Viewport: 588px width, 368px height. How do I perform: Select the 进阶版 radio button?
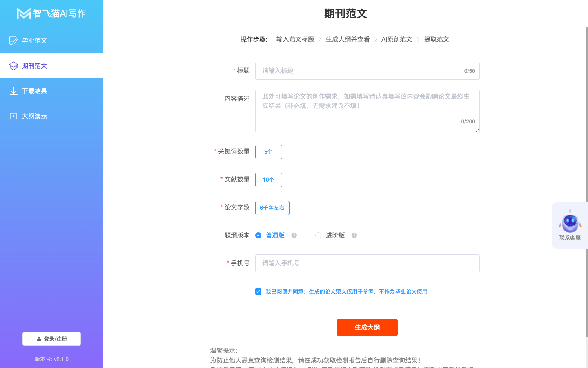(318, 236)
